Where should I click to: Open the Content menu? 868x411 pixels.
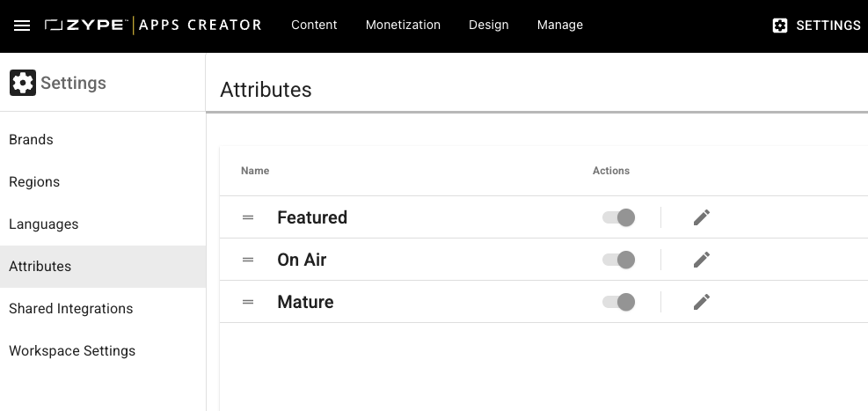[314, 25]
